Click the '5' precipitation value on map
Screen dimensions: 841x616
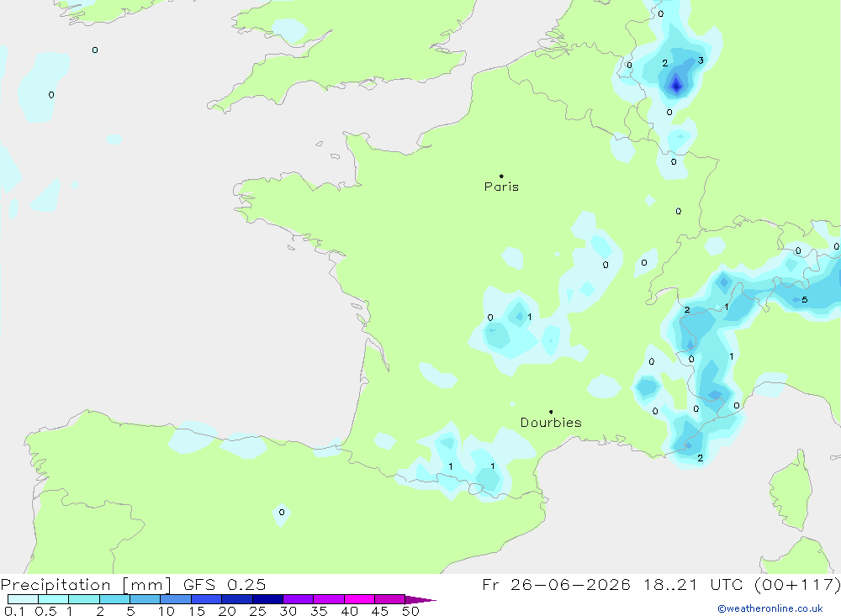805,300
